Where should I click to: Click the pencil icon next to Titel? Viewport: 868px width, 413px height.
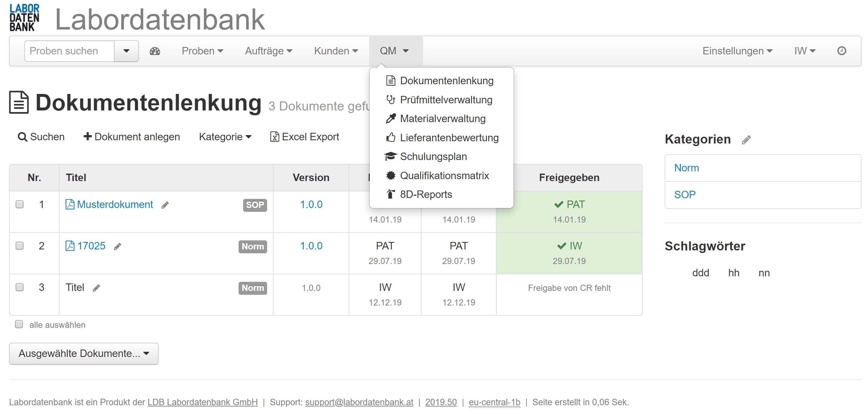96,288
